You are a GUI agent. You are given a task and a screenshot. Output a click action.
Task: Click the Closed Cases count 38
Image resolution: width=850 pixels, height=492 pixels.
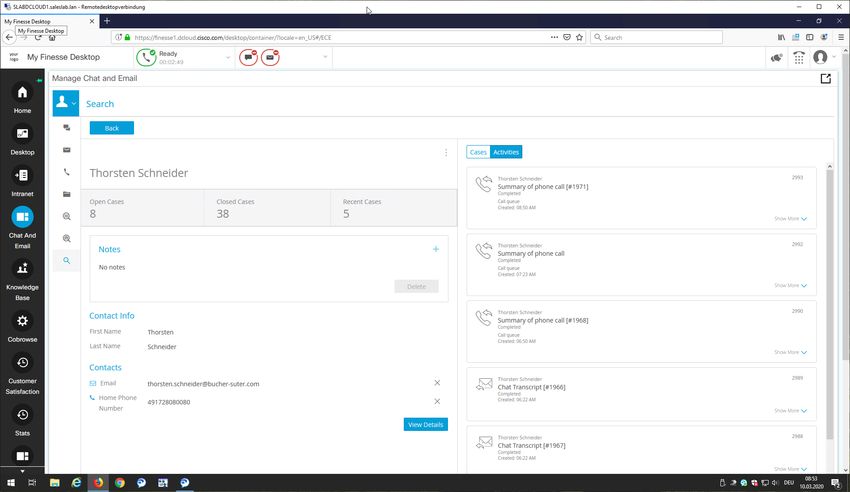(x=223, y=214)
